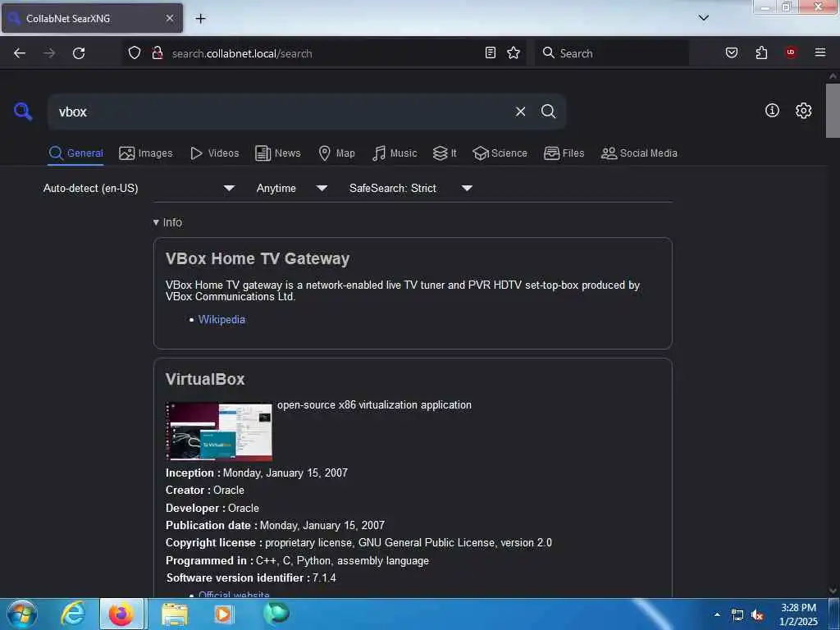Image resolution: width=840 pixels, height=630 pixels.
Task: Click the Software version identifier 7.1.4 text
Action: 251,577
